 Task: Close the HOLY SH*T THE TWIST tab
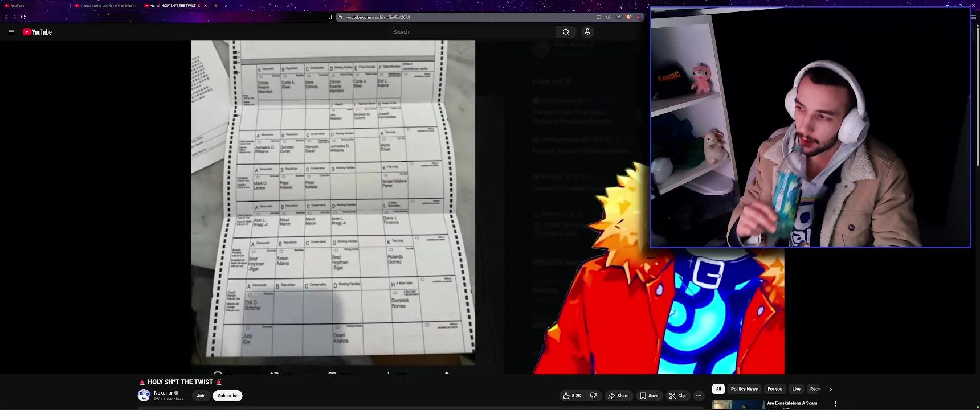tap(205, 6)
